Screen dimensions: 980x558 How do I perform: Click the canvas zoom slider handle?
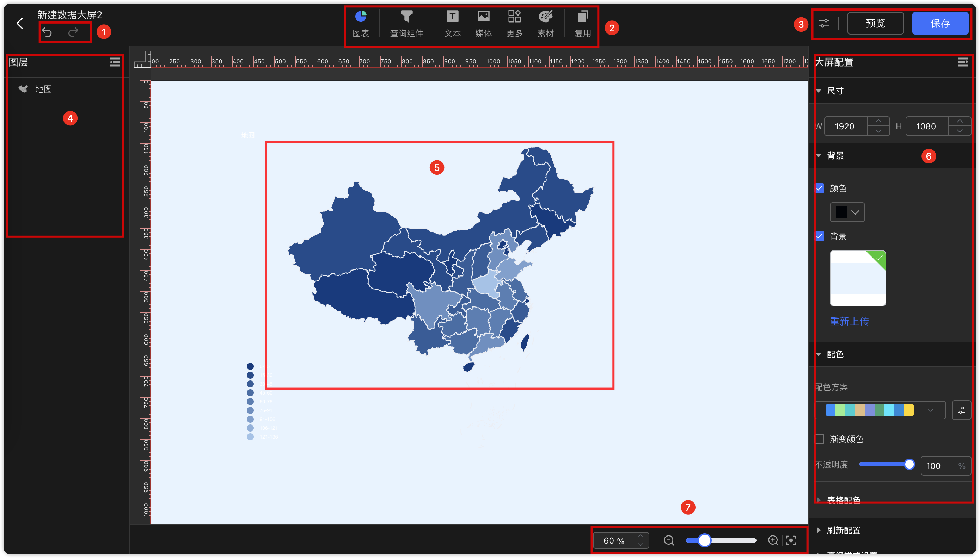pos(704,540)
